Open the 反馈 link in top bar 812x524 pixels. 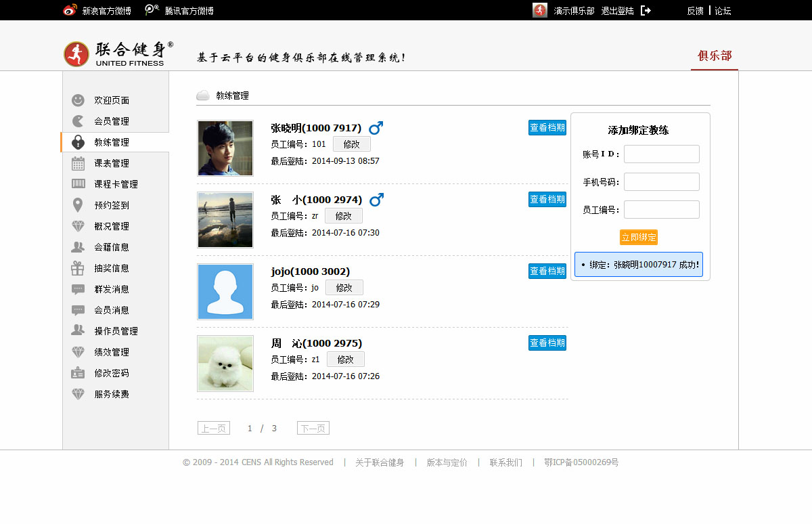(x=695, y=11)
